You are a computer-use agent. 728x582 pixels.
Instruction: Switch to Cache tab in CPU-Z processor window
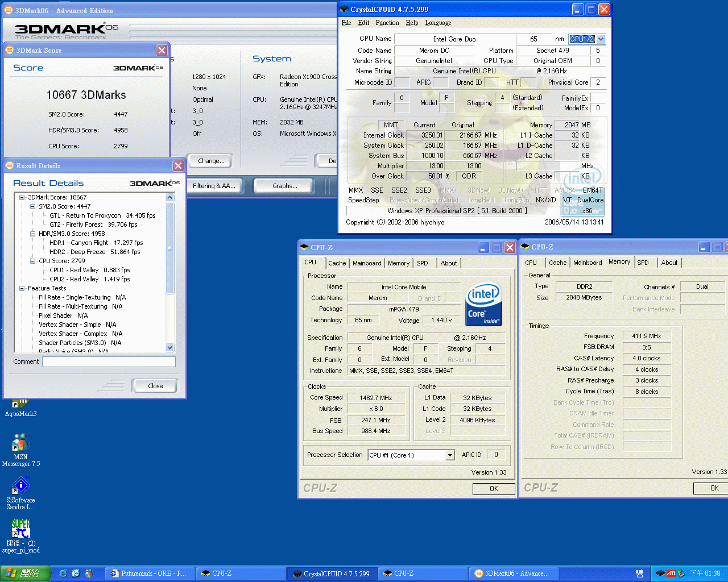pos(337,263)
